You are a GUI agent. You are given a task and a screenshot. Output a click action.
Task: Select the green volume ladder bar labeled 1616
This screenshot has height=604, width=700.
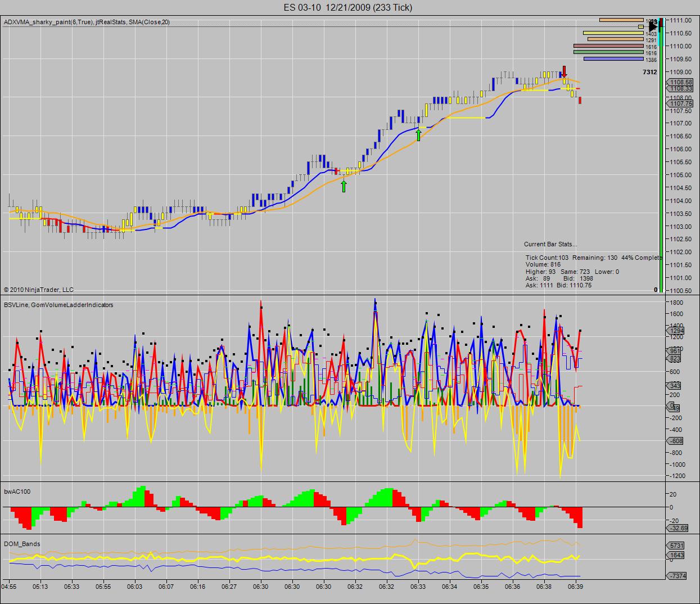coord(608,52)
